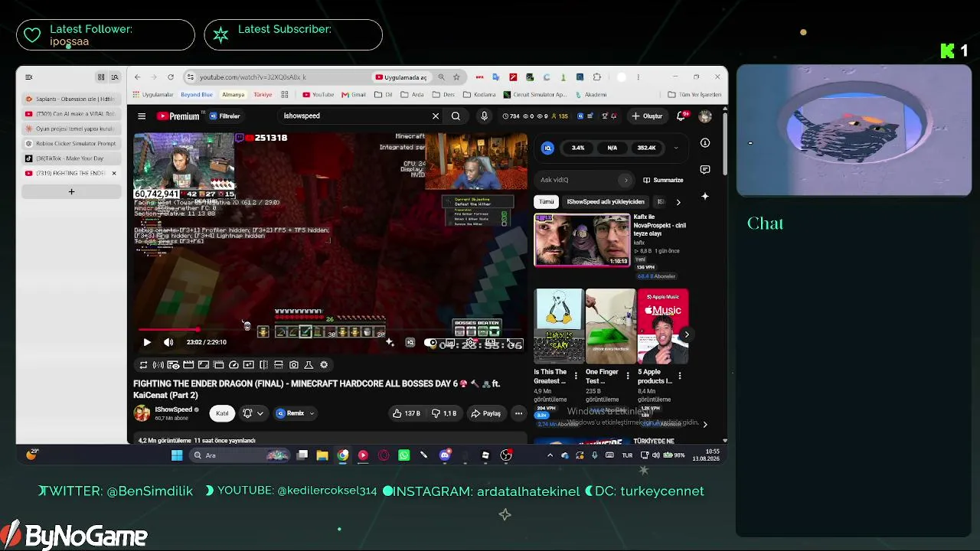
Task: Reload the page in Chrome
Action: (170, 77)
